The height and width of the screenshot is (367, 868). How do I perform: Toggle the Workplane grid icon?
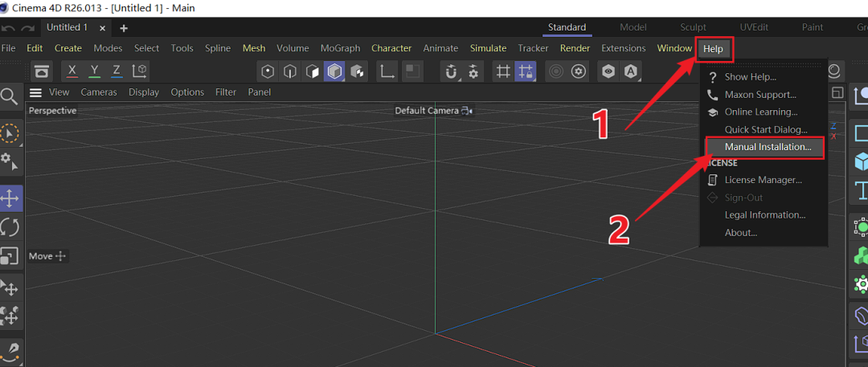[x=503, y=71]
